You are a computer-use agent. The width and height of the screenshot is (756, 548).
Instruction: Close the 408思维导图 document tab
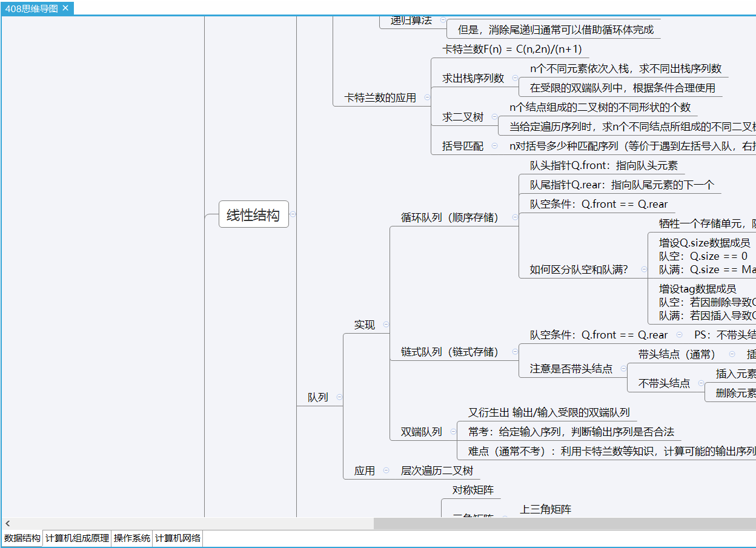click(x=65, y=8)
